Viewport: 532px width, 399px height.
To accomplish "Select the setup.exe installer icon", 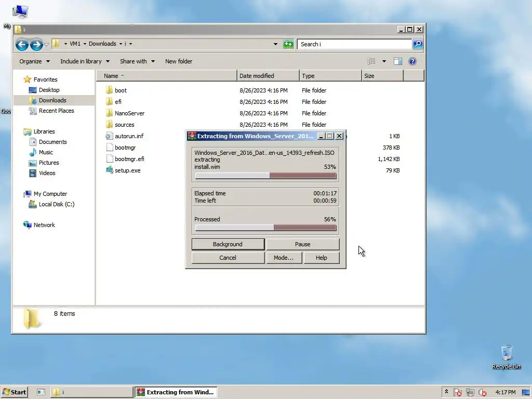I will [109, 170].
